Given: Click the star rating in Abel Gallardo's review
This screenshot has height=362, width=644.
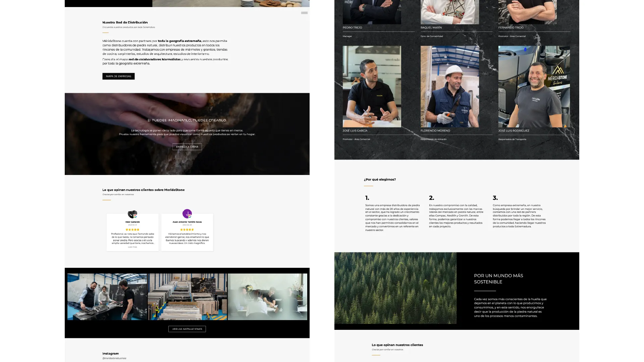Looking at the screenshot, I should (x=132, y=230).
